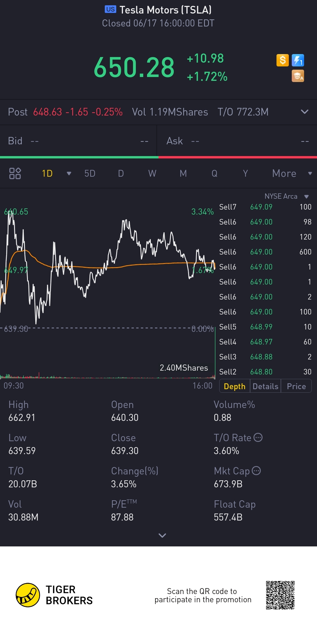Viewport: 317px width, 644px height.
Task: Tap the post-market price 648.63
Action: tap(48, 112)
